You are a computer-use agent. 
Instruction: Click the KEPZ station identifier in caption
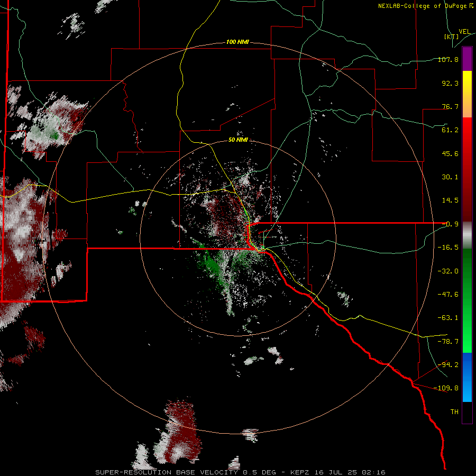tap(300, 472)
